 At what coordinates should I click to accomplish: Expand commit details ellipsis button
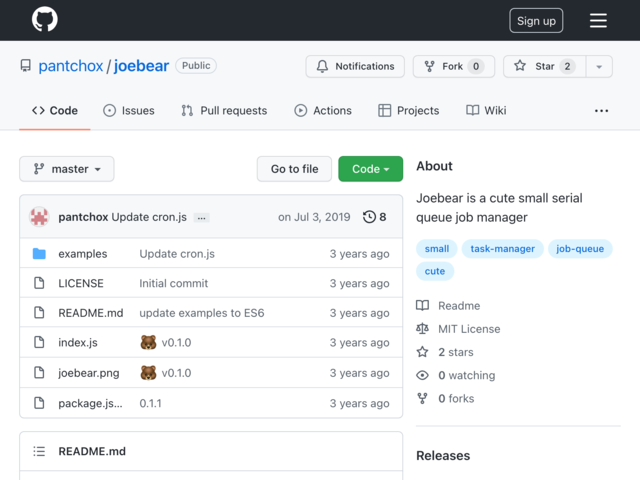click(201, 218)
